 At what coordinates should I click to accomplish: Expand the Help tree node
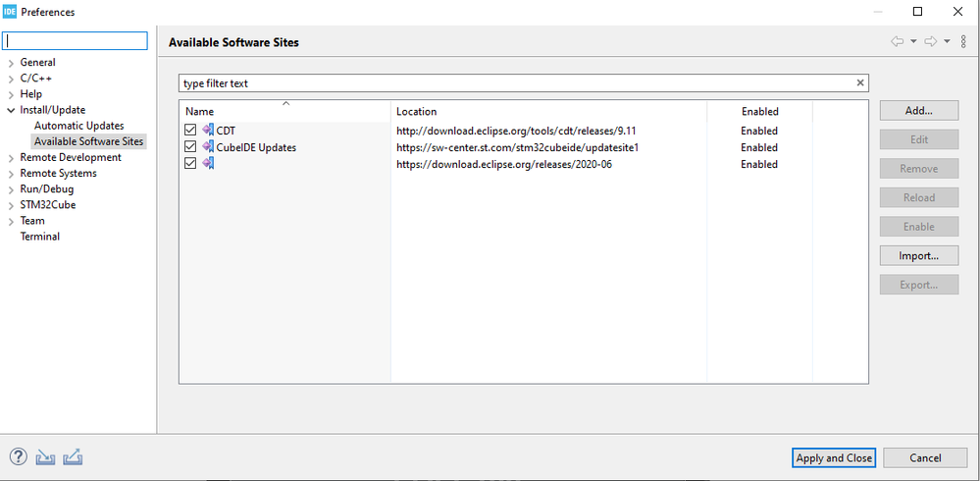point(11,94)
